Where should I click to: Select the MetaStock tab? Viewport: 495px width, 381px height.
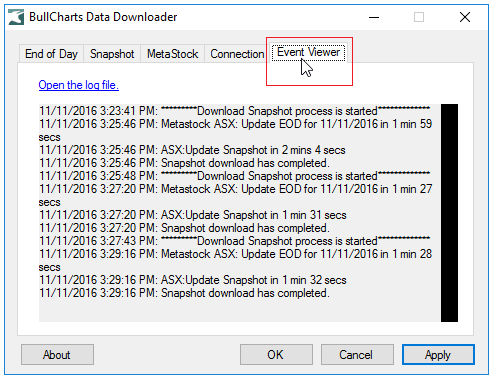click(x=173, y=54)
